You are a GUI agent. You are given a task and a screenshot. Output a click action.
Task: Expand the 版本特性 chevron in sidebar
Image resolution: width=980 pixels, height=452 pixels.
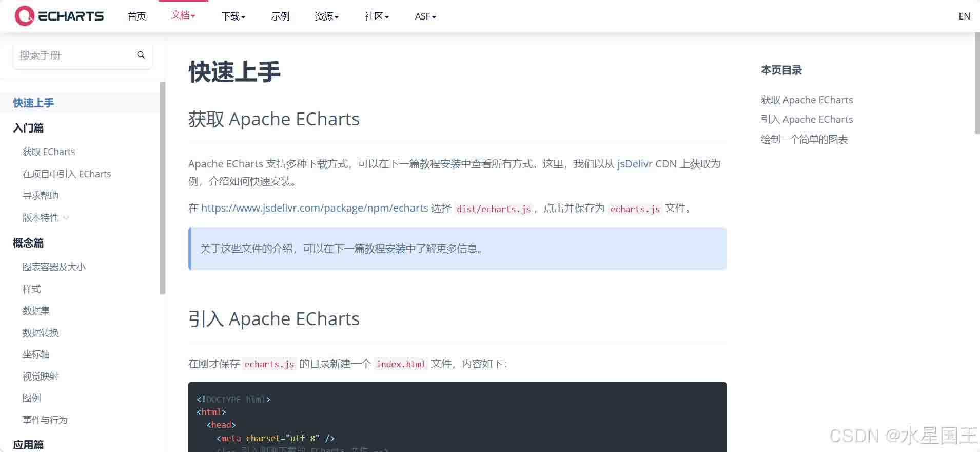point(66,218)
